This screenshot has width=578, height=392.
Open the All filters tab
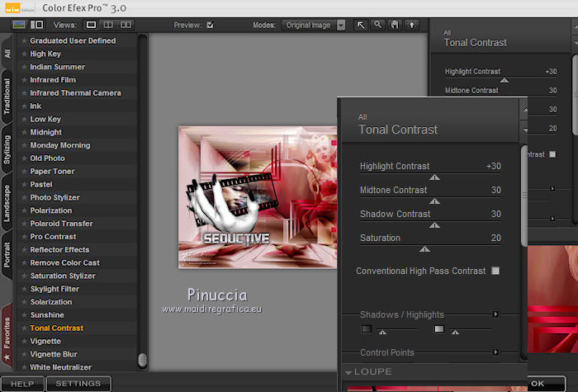coord(7,53)
